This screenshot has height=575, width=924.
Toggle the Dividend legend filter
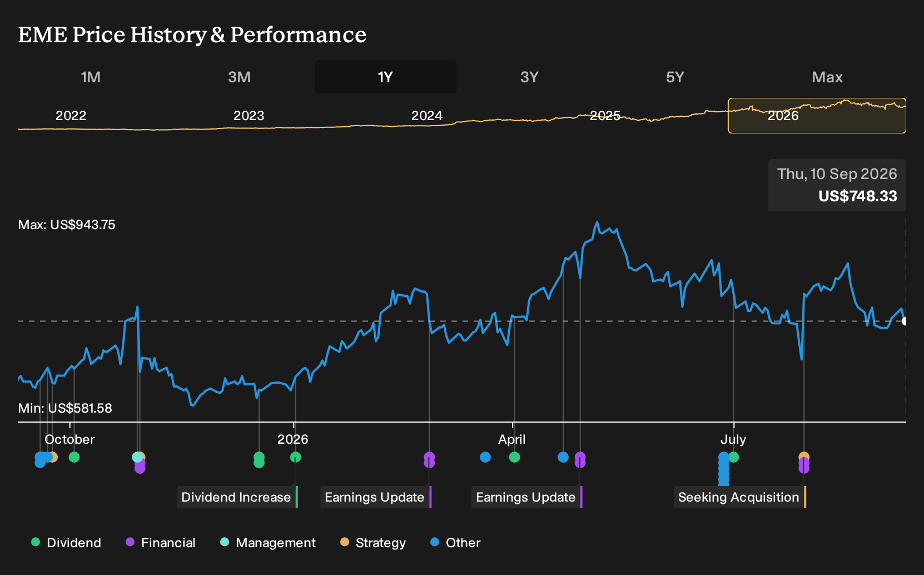66,543
